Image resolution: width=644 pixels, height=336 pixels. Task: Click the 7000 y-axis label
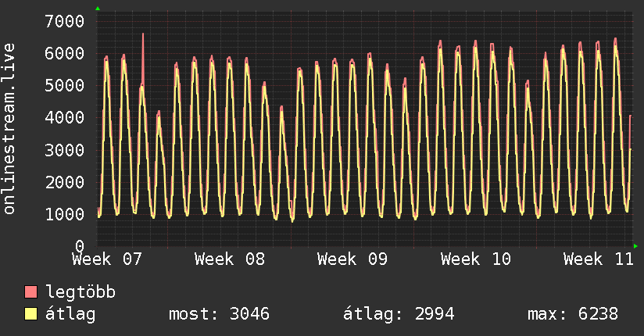click(x=65, y=21)
